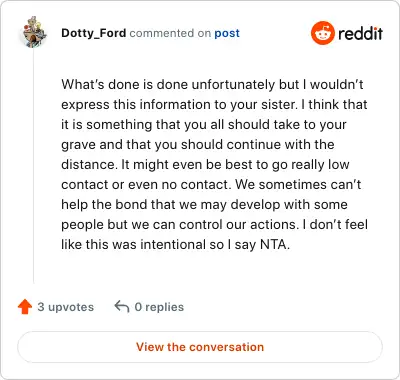Click the word "intentional" in last line
This screenshot has height=380, width=400.
[172, 245]
